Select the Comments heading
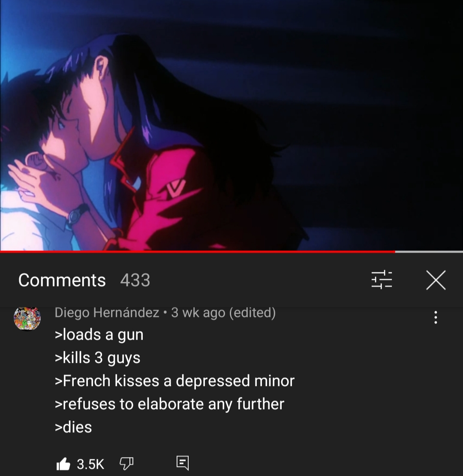The image size is (463, 476). [62, 280]
